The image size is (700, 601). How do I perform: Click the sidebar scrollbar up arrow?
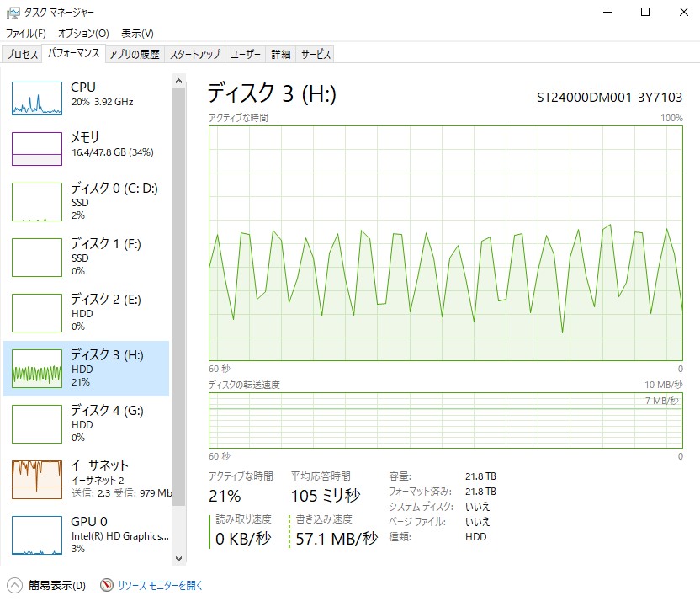tap(178, 80)
